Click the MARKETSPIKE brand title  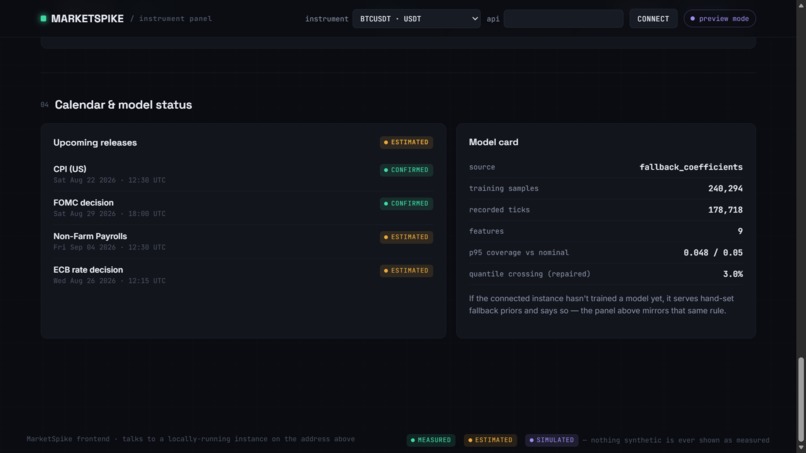pyautogui.click(x=87, y=19)
